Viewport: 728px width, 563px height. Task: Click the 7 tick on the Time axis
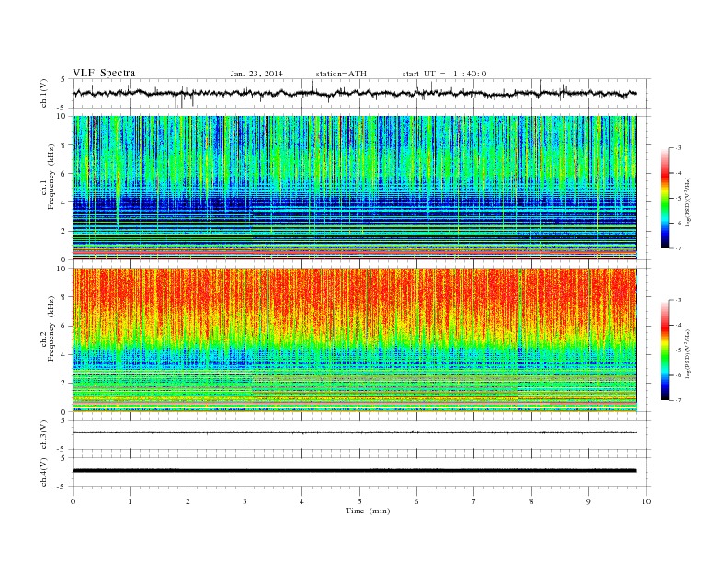[x=473, y=501]
